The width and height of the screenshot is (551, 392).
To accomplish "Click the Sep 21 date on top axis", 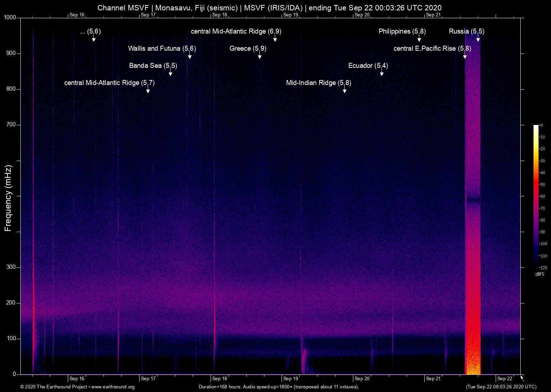I will 433,15.
